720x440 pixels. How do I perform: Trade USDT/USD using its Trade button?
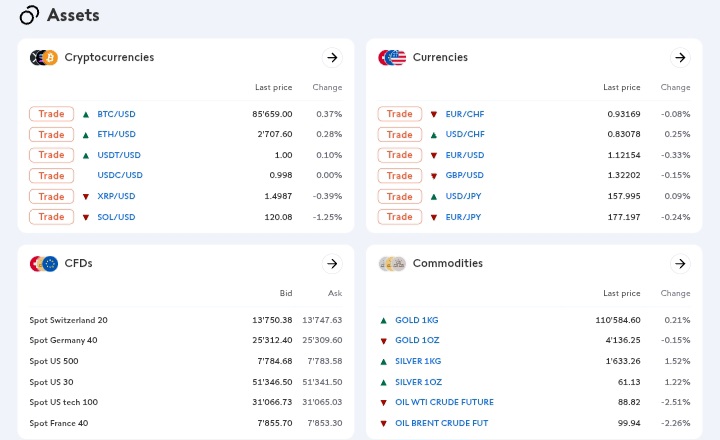[x=51, y=155]
